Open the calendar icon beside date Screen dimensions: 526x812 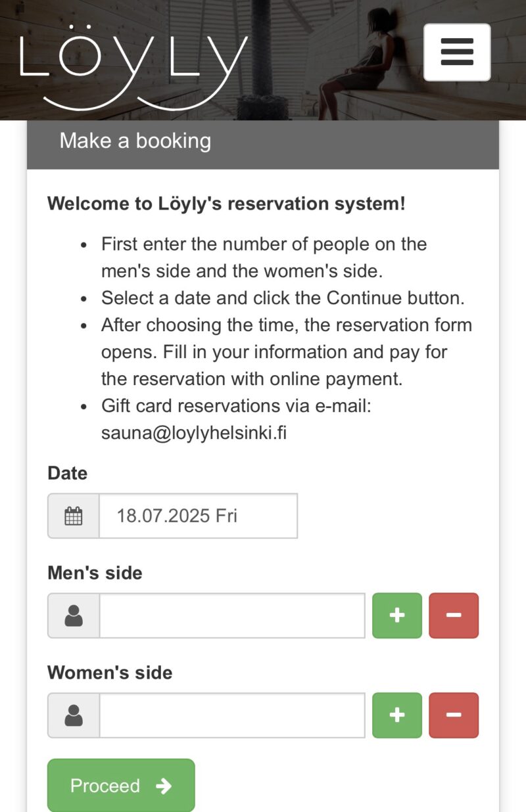pos(74,516)
